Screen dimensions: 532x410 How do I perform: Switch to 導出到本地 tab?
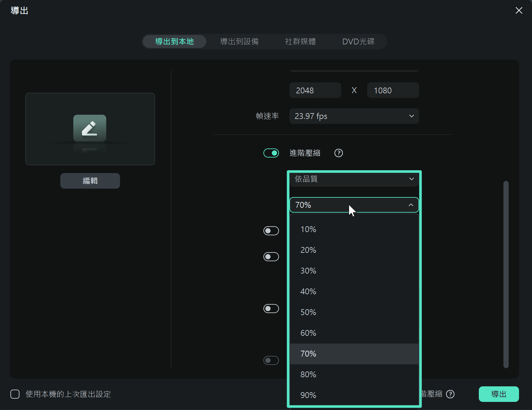click(175, 41)
